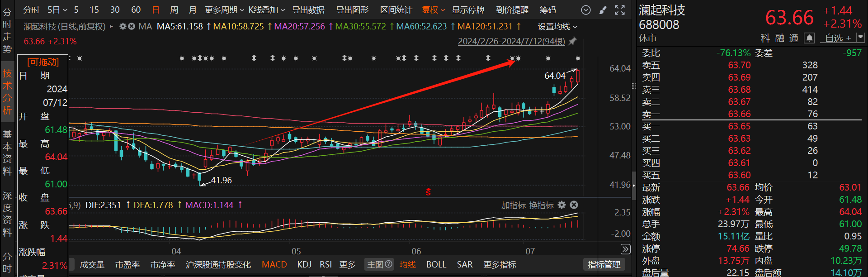
Task: Open 深度资料 sidebar tab
Action: pyautogui.click(x=7, y=214)
